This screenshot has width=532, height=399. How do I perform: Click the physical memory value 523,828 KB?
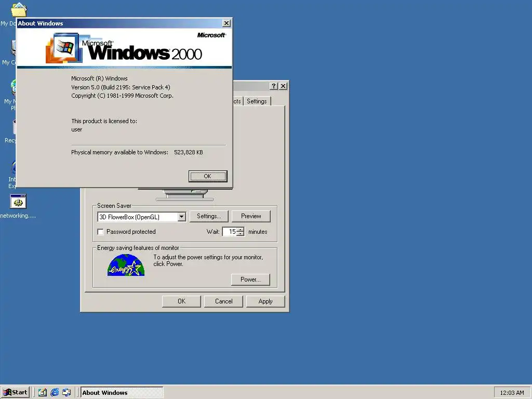tap(188, 152)
